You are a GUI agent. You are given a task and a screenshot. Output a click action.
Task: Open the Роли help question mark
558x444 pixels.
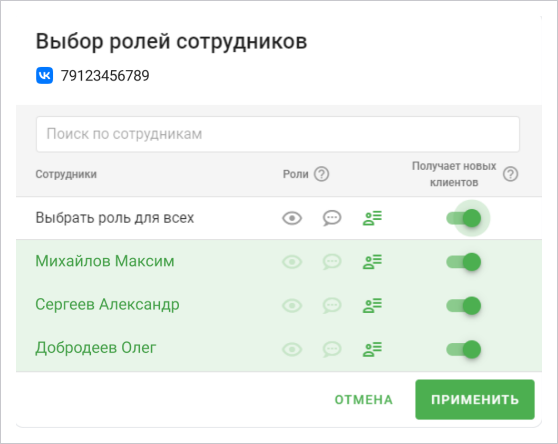tap(321, 174)
